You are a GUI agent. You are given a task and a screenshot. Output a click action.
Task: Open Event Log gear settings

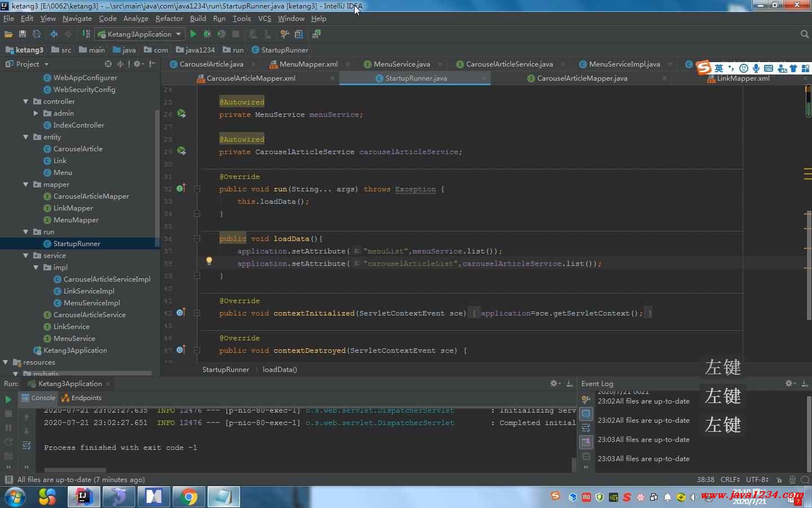tap(791, 383)
